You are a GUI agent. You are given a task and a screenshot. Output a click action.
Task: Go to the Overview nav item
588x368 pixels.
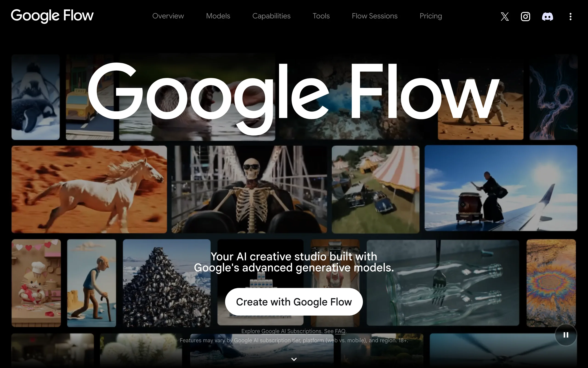point(168,16)
